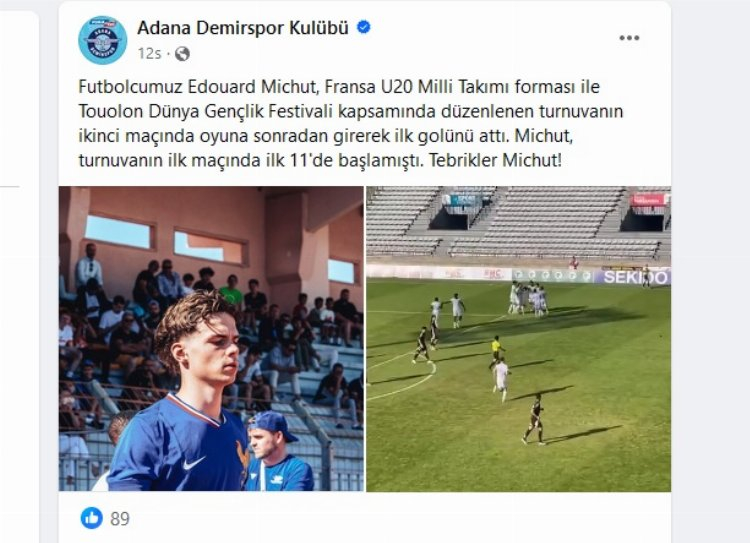Click the referee in yellow shirt

[497, 353]
